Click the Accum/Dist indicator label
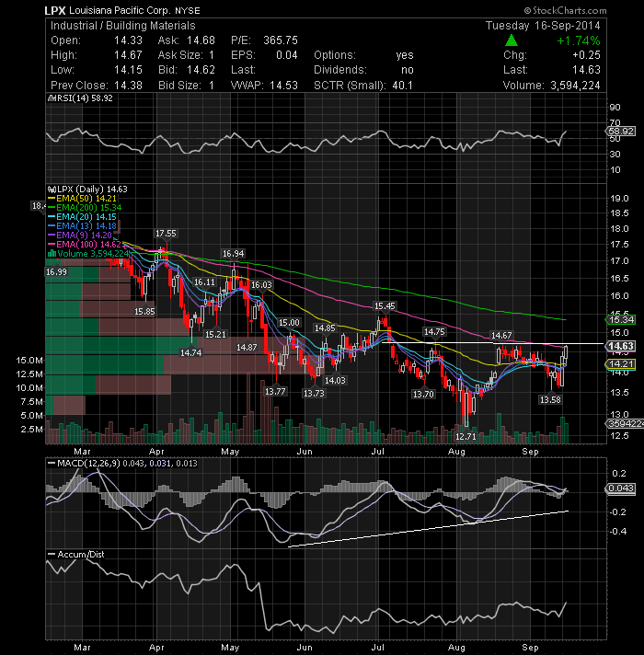The image size is (644, 655). (81, 555)
